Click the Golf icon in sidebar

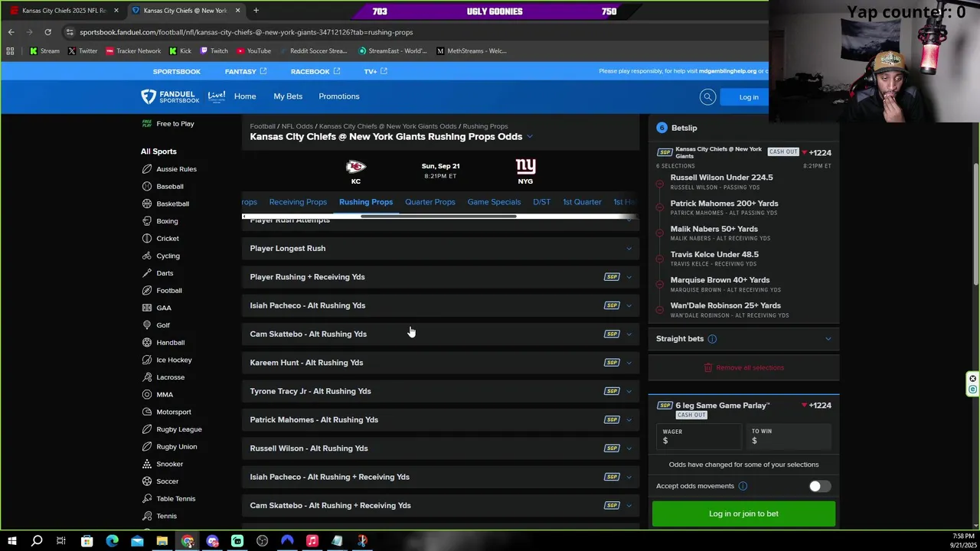point(146,325)
